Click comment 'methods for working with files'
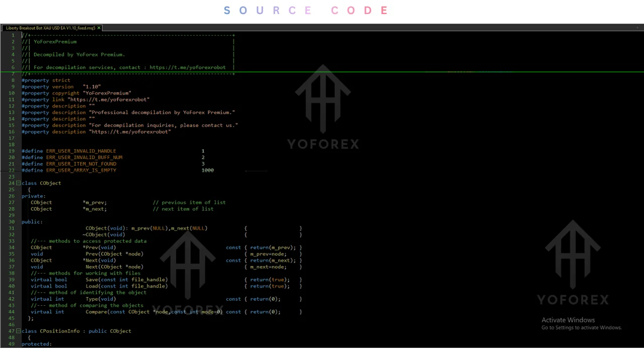The height and width of the screenshot is (362, 644). [x=95, y=274]
